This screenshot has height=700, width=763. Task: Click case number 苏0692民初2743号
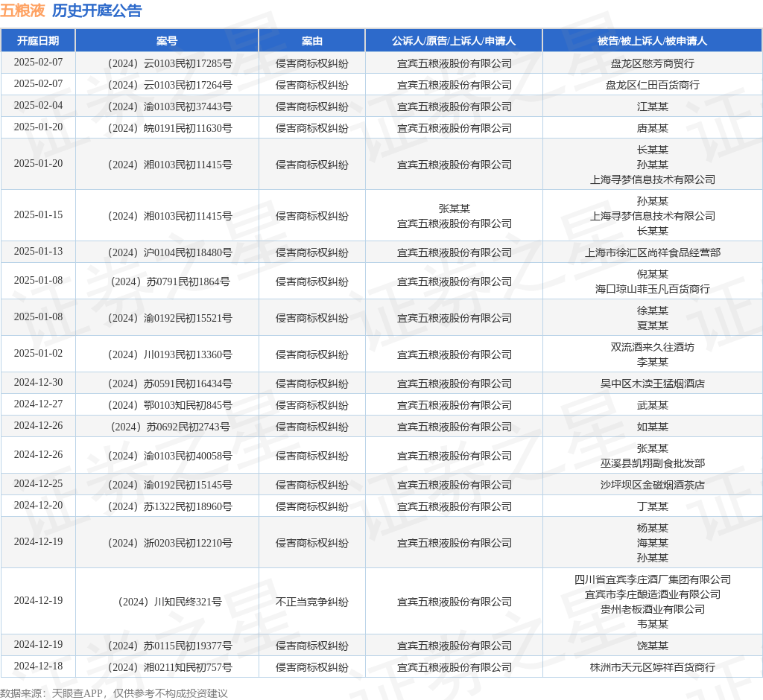(171, 427)
